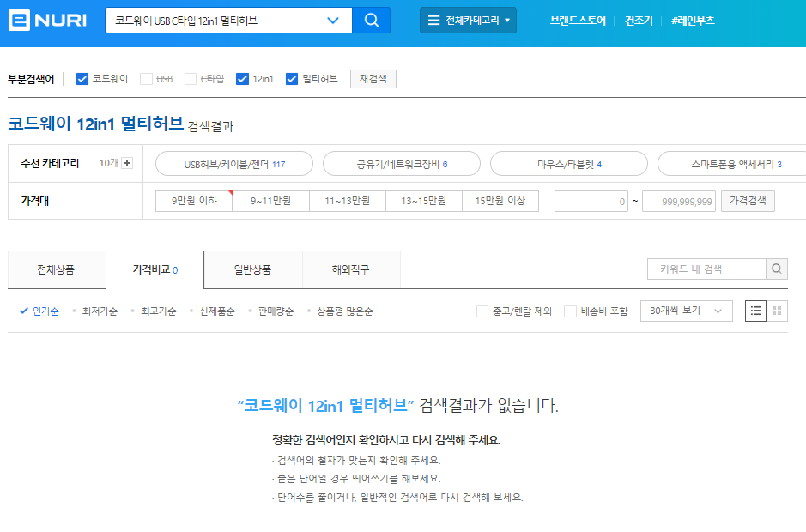Click the 재검색 button
The height and width of the screenshot is (532, 806).
(373, 79)
